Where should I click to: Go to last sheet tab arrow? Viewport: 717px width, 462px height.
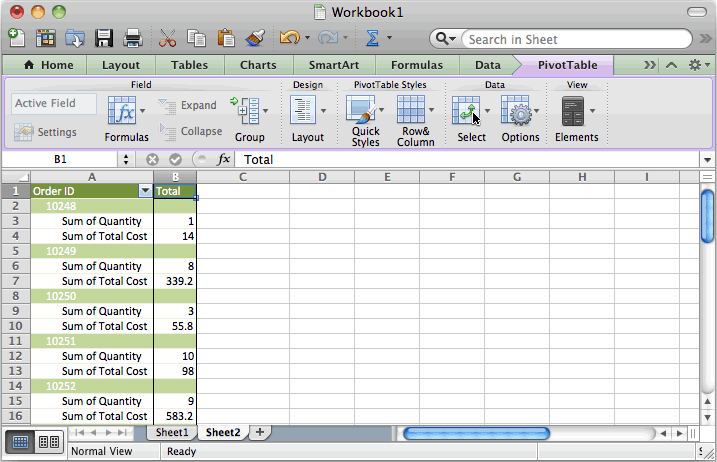[x=122, y=432]
